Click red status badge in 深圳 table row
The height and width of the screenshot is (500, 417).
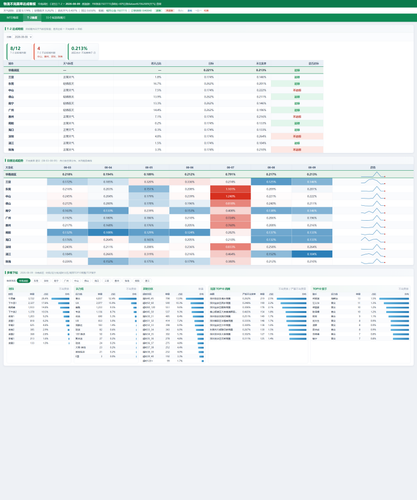point(297,136)
